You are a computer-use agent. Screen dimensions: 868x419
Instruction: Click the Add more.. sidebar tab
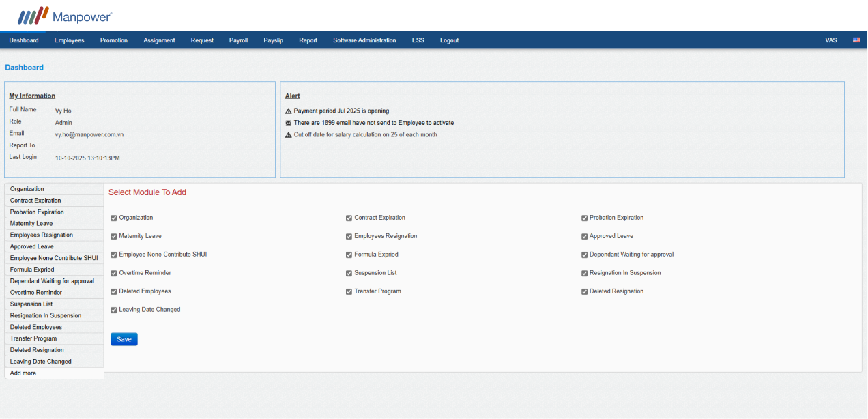[x=54, y=373]
